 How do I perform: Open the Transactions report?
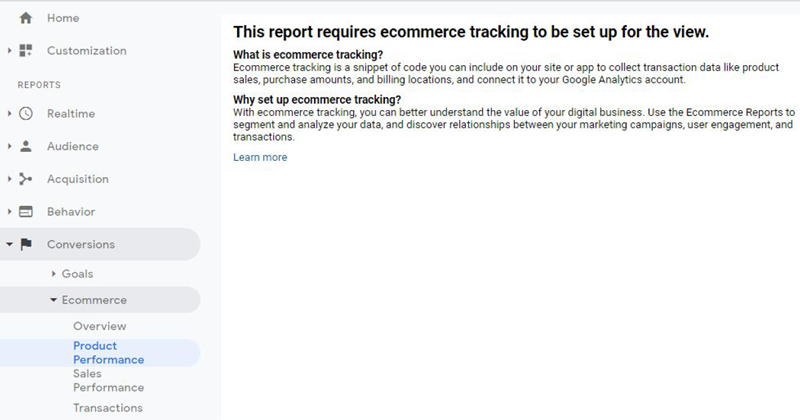[108, 408]
